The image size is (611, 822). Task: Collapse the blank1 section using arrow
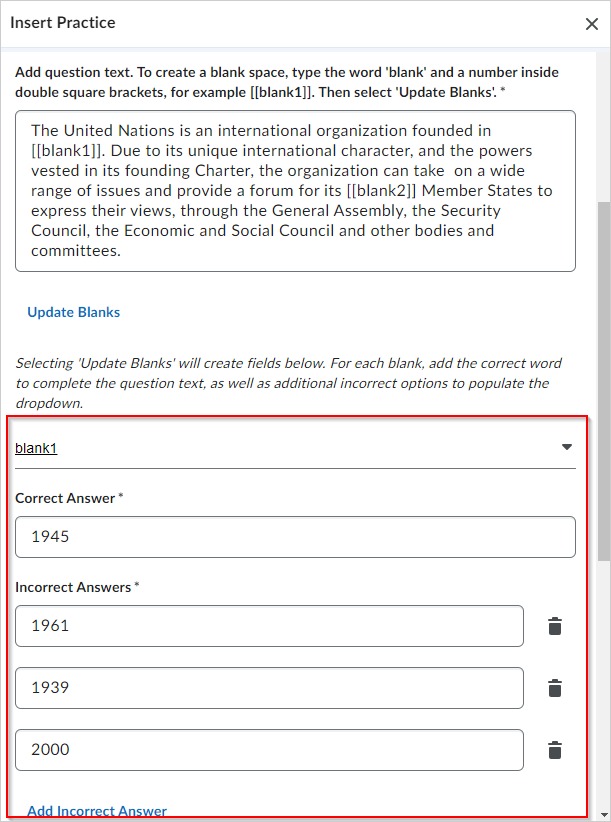pyautogui.click(x=566, y=447)
